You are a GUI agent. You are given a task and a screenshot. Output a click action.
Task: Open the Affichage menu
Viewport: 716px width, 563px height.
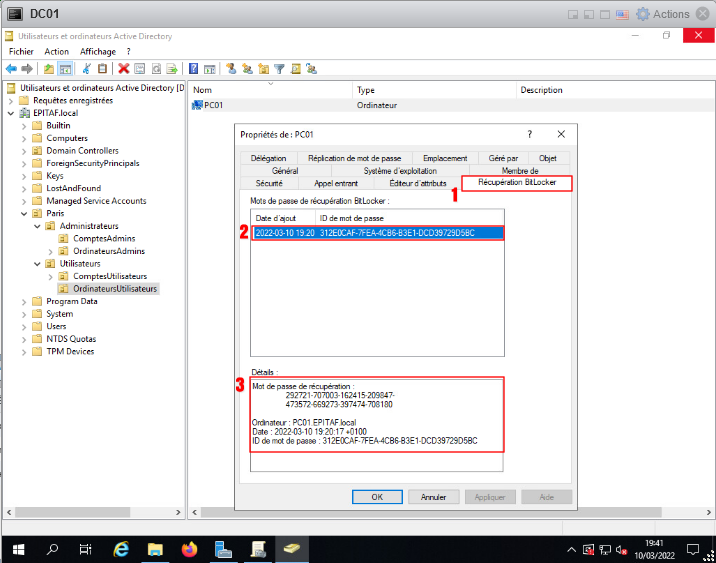point(98,51)
